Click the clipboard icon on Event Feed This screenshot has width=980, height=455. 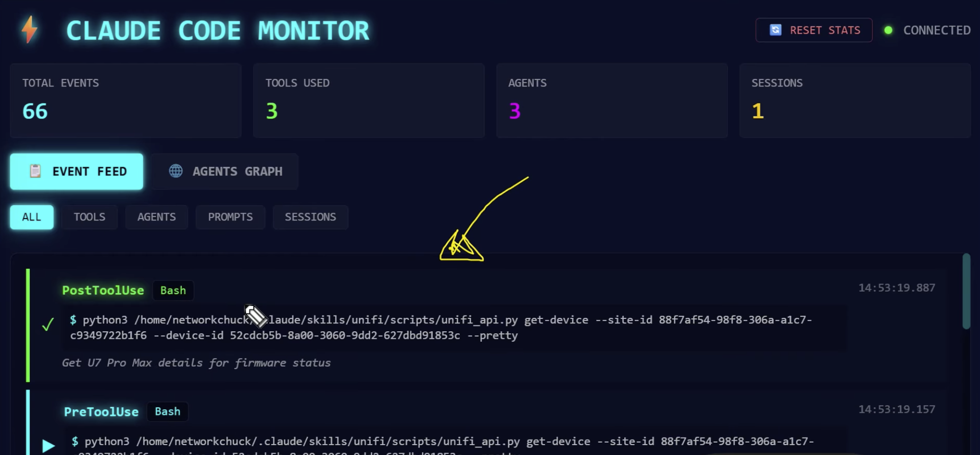click(35, 171)
